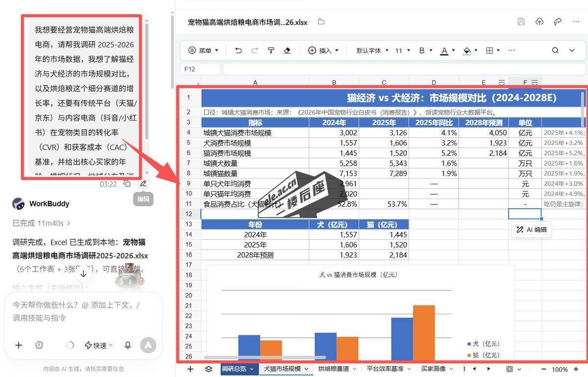
Task: Click the scroll-to-bottom arrow in the chat
Action: point(83,273)
